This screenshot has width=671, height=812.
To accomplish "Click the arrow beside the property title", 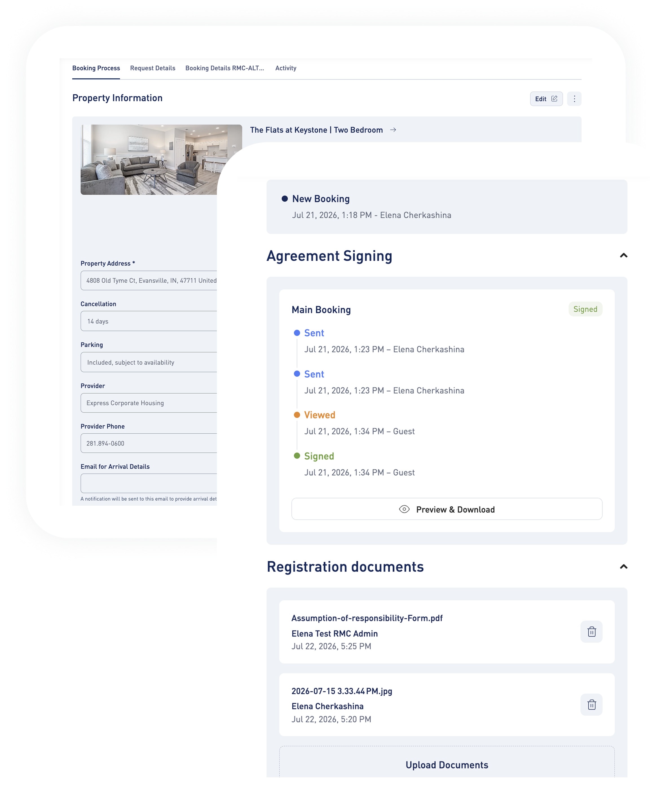I will pyautogui.click(x=393, y=130).
